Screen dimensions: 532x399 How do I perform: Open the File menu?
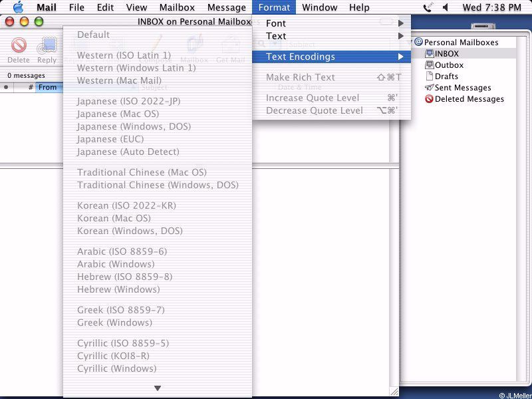(x=76, y=7)
